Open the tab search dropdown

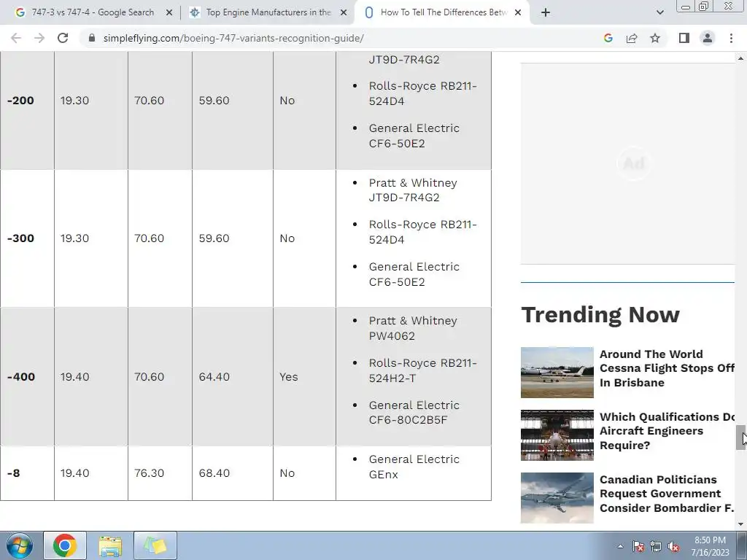tap(659, 13)
